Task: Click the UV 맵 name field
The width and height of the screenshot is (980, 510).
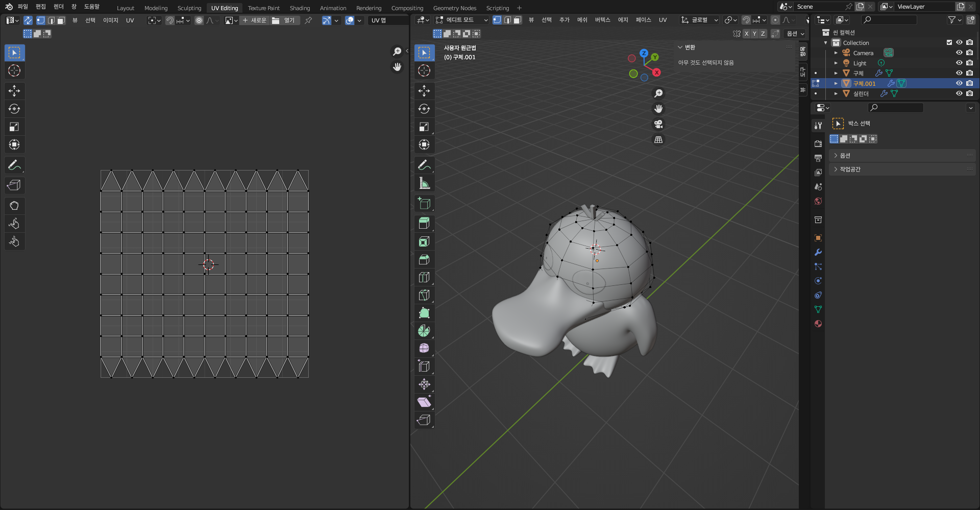Action: click(388, 20)
